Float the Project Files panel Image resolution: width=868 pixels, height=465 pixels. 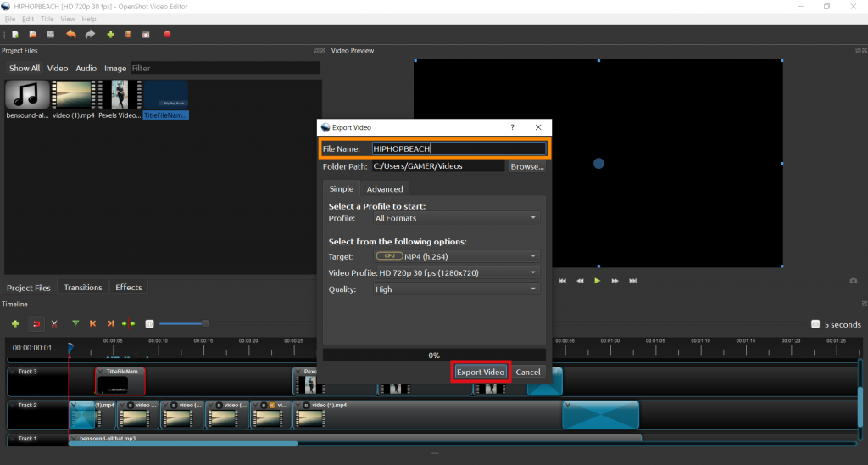[x=316, y=50]
